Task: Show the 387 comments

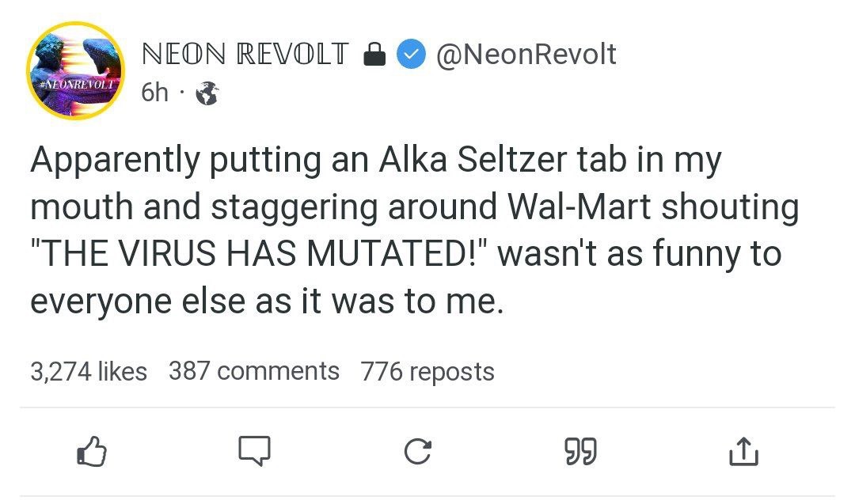Action: click(x=253, y=371)
